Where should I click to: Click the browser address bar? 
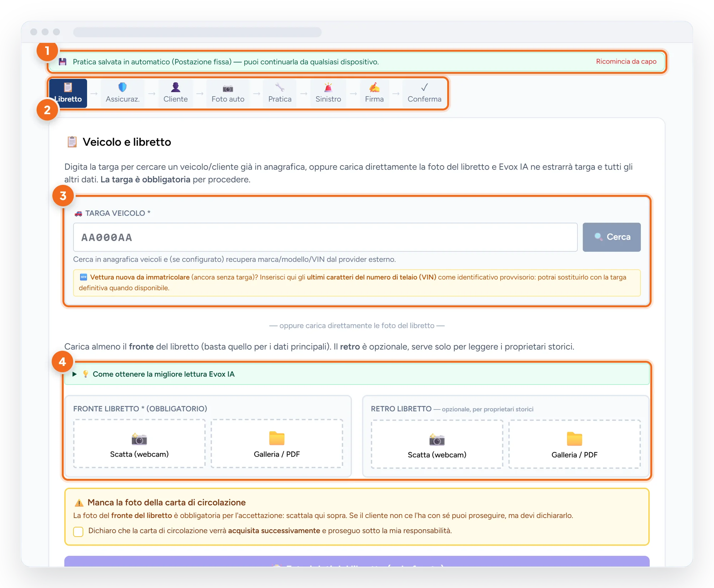tap(197, 32)
